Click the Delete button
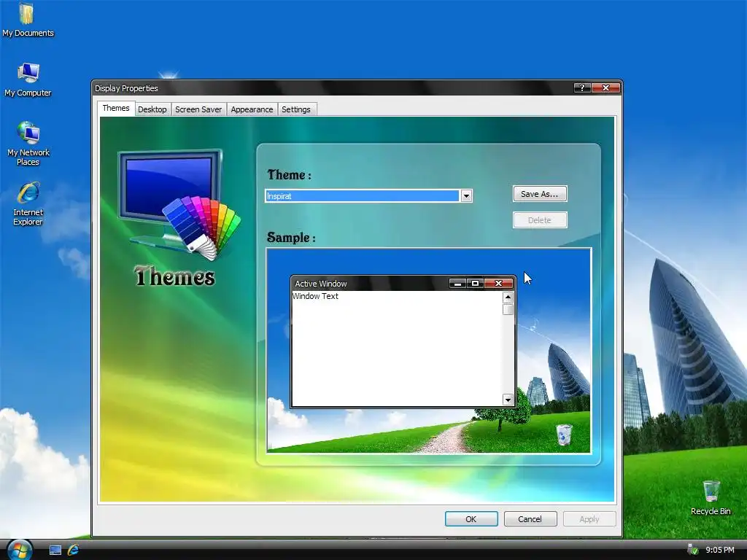 [540, 220]
